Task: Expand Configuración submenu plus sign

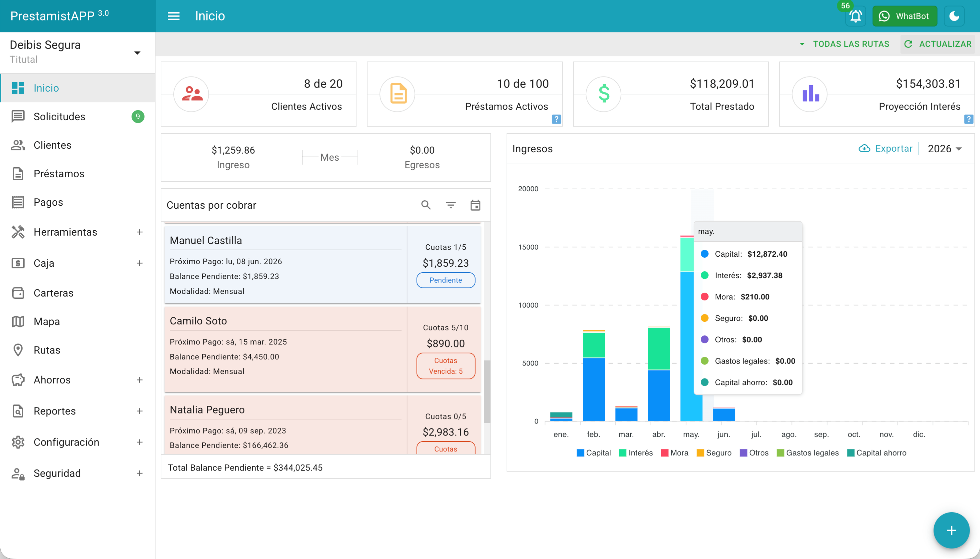Action: 139,442
